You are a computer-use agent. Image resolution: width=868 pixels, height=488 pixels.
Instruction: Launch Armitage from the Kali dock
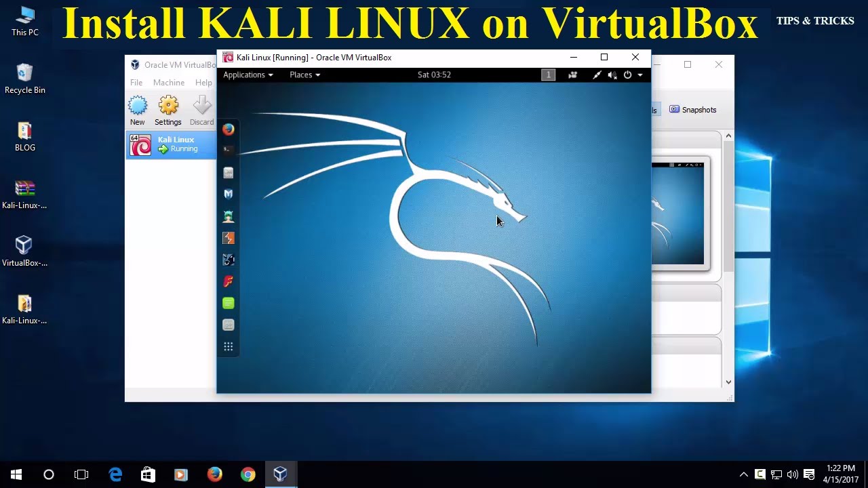pos(229,216)
